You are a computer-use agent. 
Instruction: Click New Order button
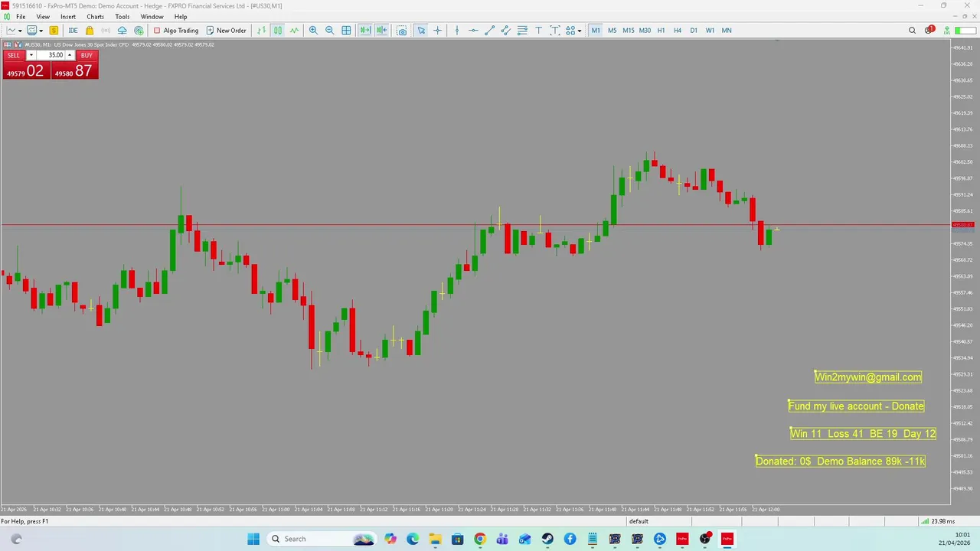click(x=226, y=31)
